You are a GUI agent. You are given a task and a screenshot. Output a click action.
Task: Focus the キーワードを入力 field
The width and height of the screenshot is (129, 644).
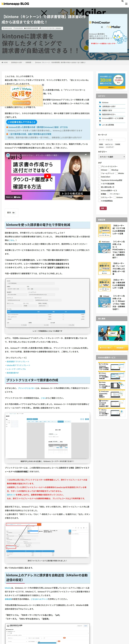112,140
